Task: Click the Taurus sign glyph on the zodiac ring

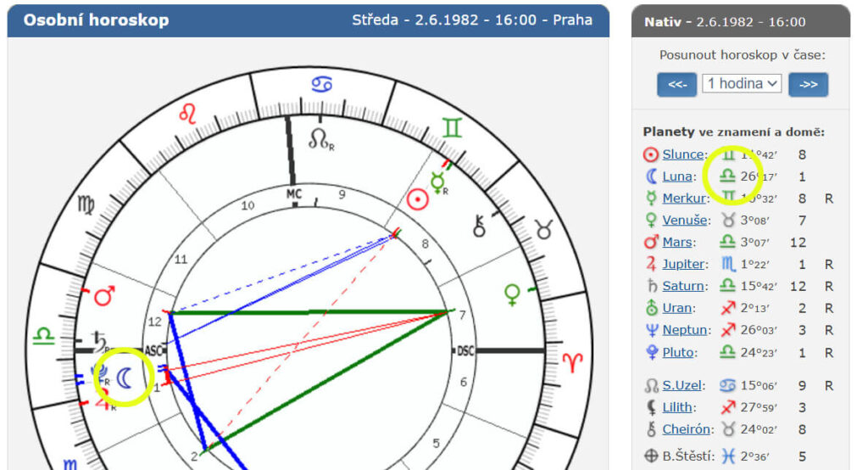Action: pos(542,227)
